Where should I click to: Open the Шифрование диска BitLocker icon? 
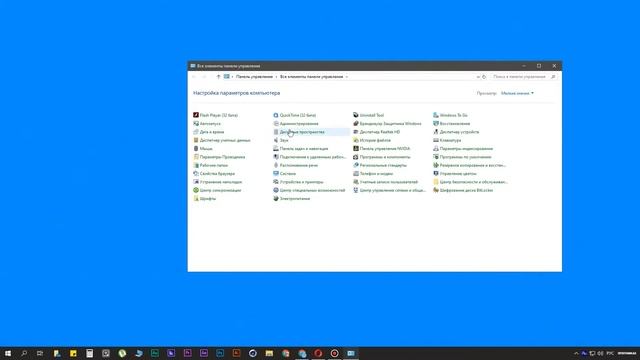click(x=436, y=190)
